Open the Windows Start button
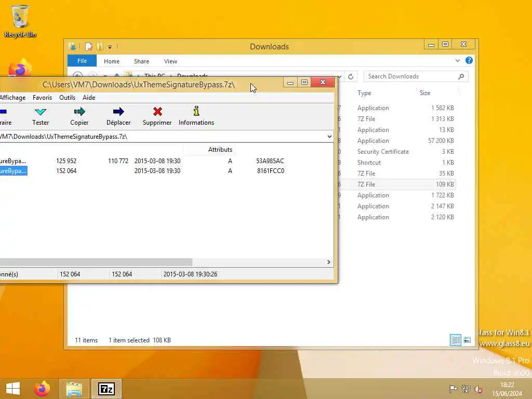The height and width of the screenshot is (399, 532). (13, 389)
